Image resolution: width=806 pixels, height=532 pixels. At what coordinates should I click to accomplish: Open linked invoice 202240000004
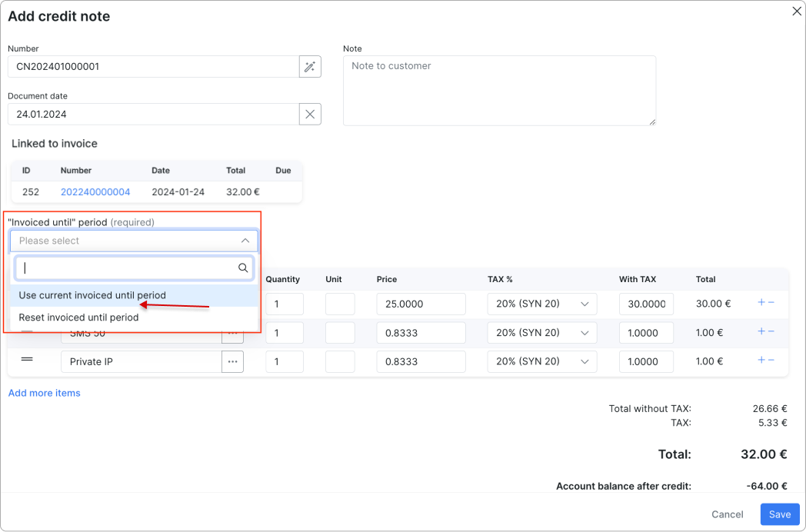coord(95,192)
